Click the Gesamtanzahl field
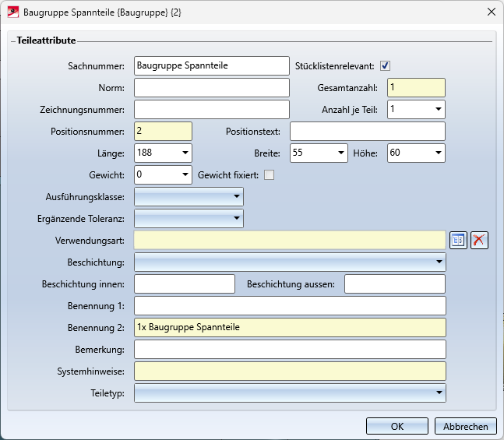 (416, 88)
